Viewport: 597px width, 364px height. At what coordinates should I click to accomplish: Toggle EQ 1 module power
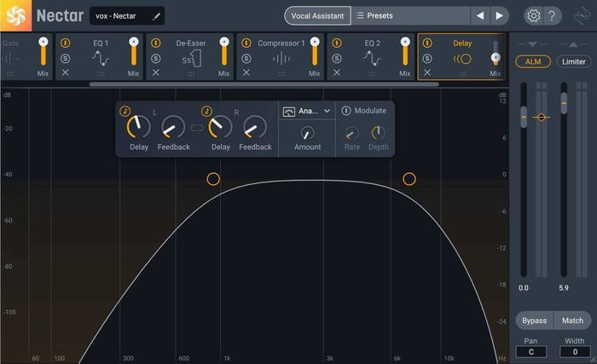65,43
